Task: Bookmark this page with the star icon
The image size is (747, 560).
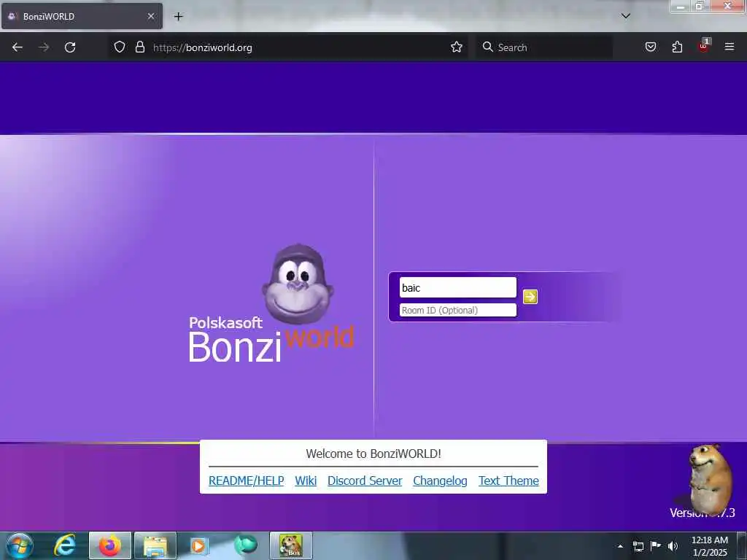Action: 457,47
